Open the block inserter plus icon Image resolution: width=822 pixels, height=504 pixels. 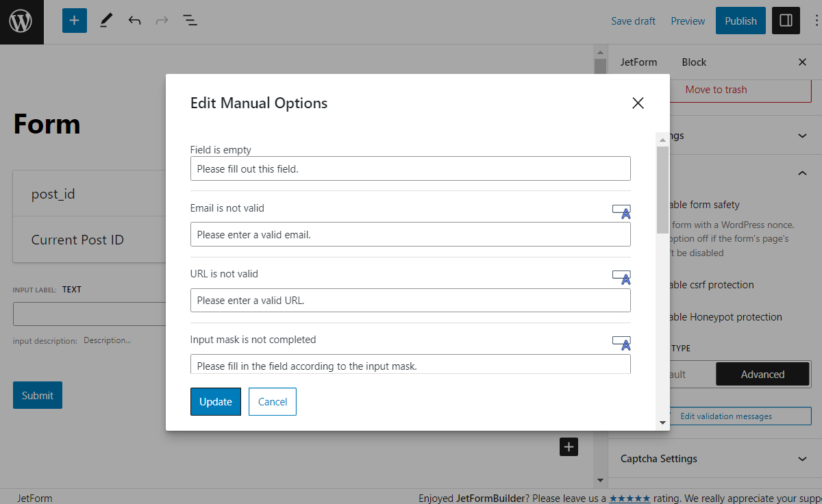pos(74,21)
